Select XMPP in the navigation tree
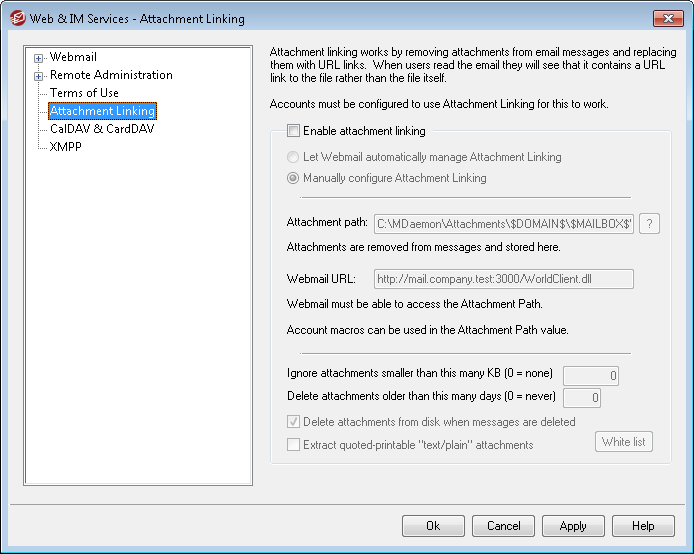 point(66,147)
